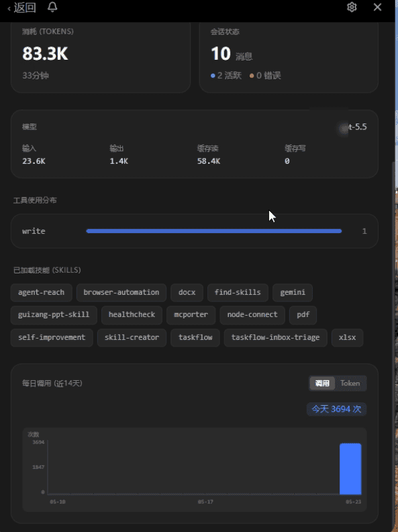Open the docx skill tag
The image size is (398, 532).
[x=187, y=292]
